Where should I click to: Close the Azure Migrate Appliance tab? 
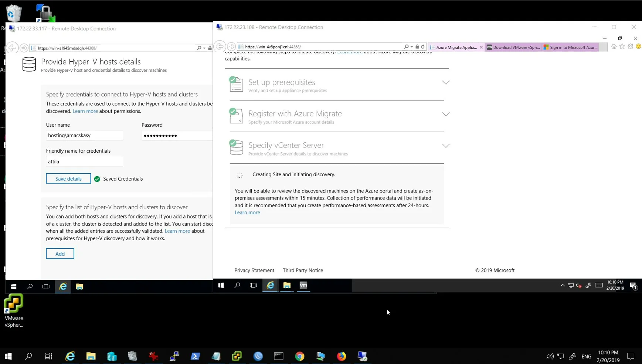pyautogui.click(x=481, y=47)
